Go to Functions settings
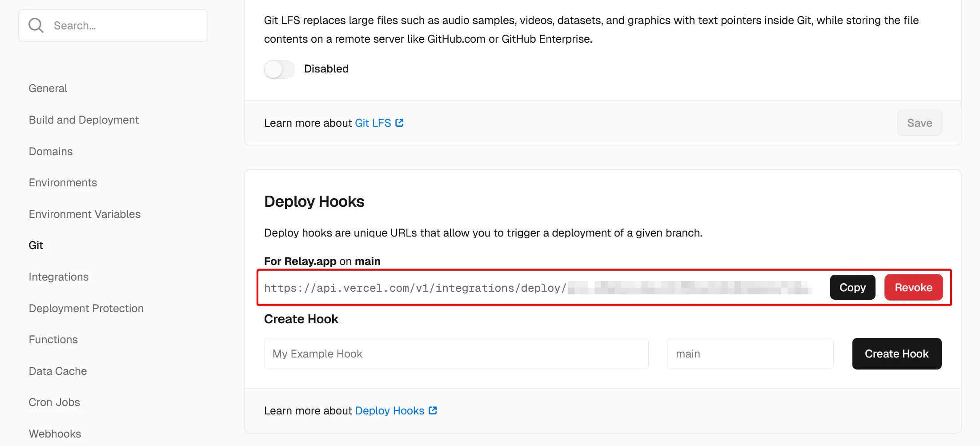This screenshot has height=446, width=980. coord(53,340)
